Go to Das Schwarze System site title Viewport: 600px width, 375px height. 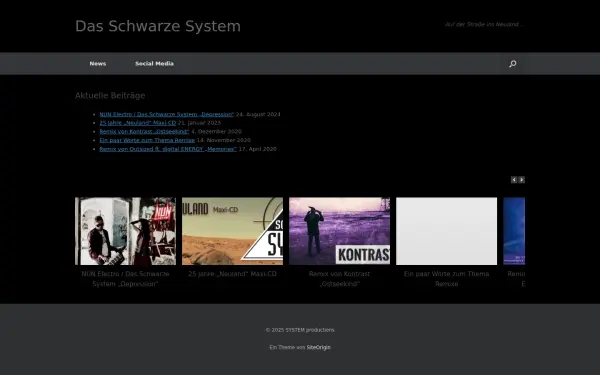click(158, 26)
